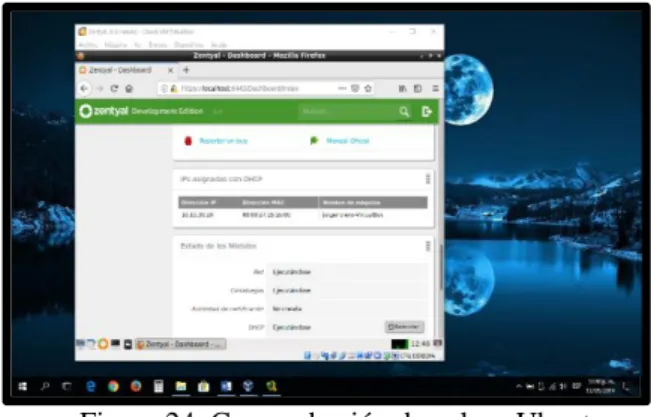Bookmark the page with the star icon
Screen dimensions: 651x417
point(368,88)
